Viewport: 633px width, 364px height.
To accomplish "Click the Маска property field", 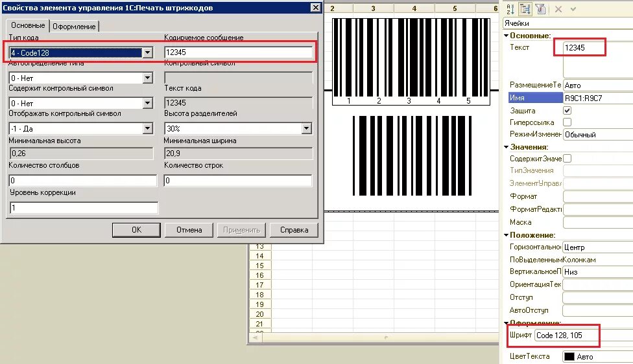I will [x=598, y=222].
